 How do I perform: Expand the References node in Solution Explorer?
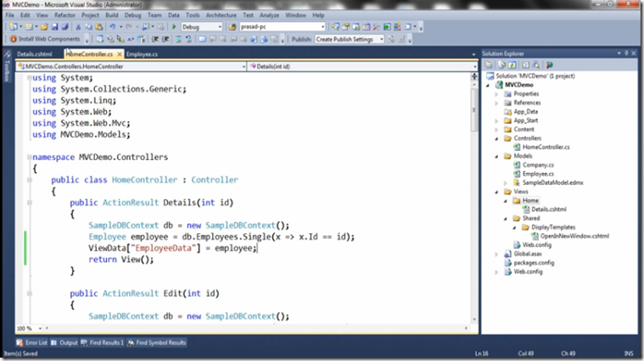tap(496, 103)
